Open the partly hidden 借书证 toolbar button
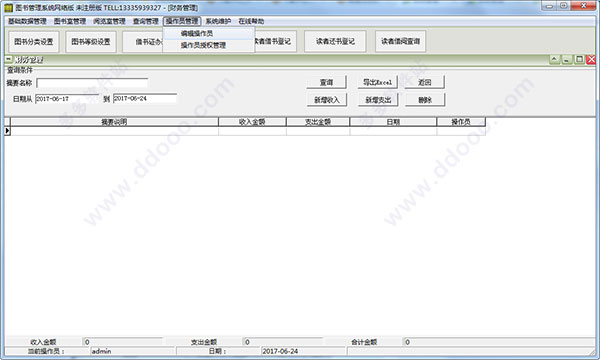The width and height of the screenshot is (600, 360). (143, 41)
